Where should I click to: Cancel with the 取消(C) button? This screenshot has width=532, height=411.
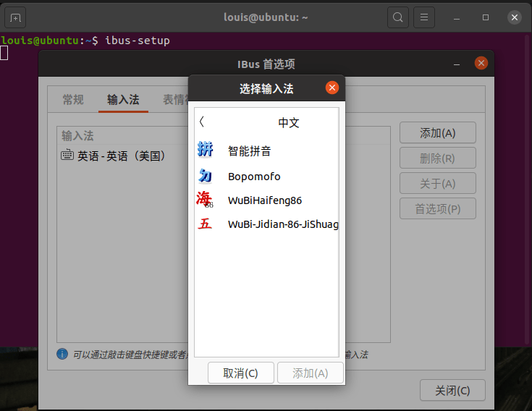pos(240,373)
